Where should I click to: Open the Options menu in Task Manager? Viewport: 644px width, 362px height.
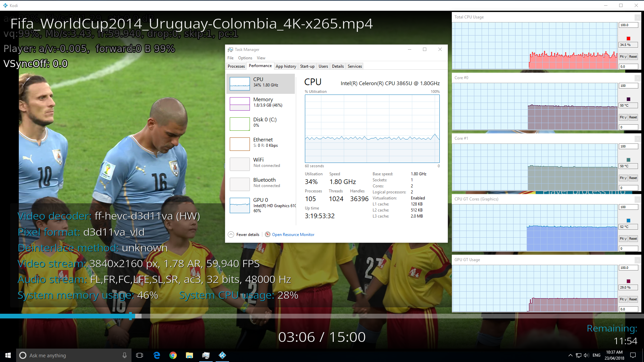pyautogui.click(x=245, y=58)
